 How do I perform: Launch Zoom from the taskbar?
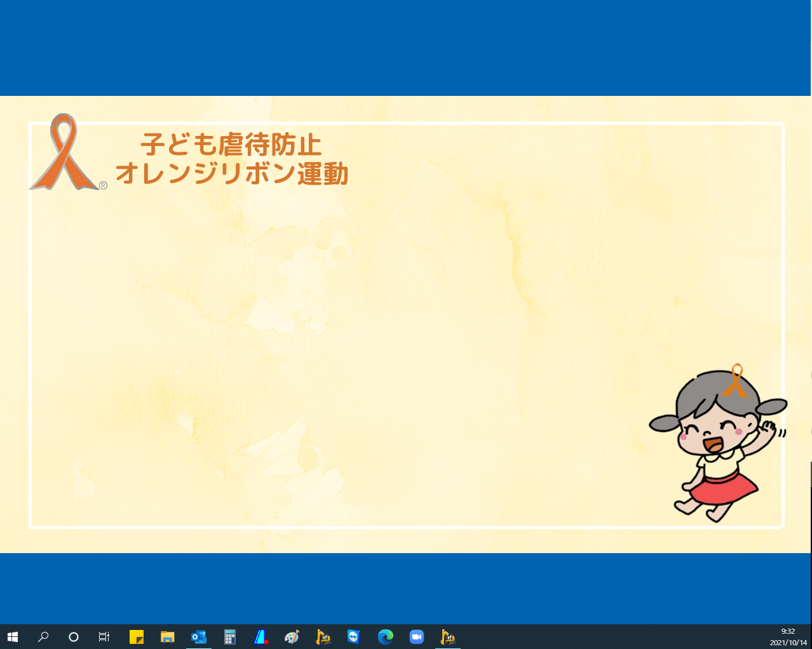click(x=416, y=637)
